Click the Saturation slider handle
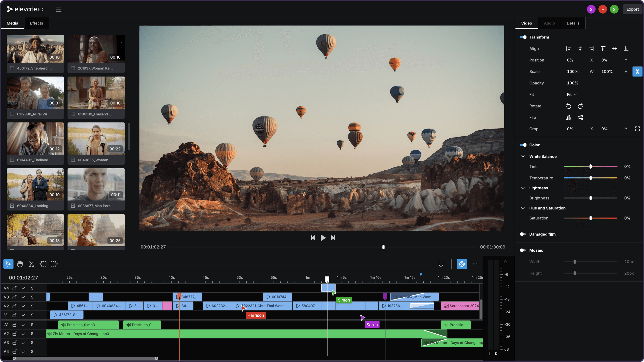The image size is (644, 362). [590, 218]
